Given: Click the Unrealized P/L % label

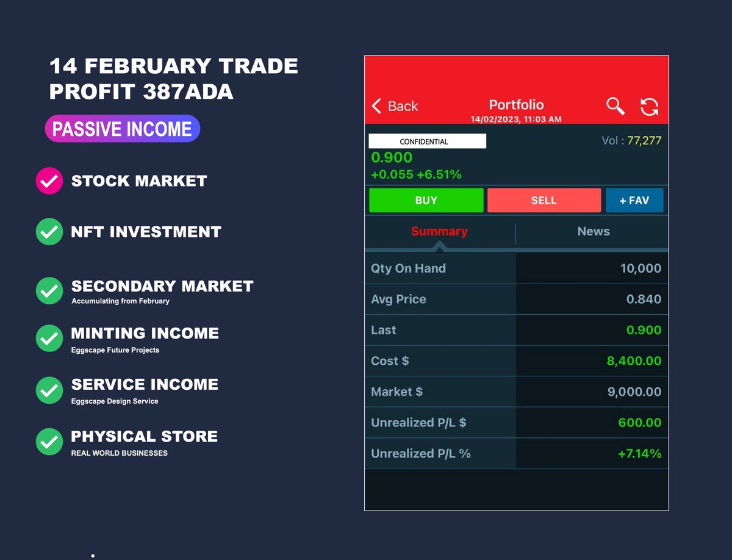Looking at the screenshot, I should [421, 454].
